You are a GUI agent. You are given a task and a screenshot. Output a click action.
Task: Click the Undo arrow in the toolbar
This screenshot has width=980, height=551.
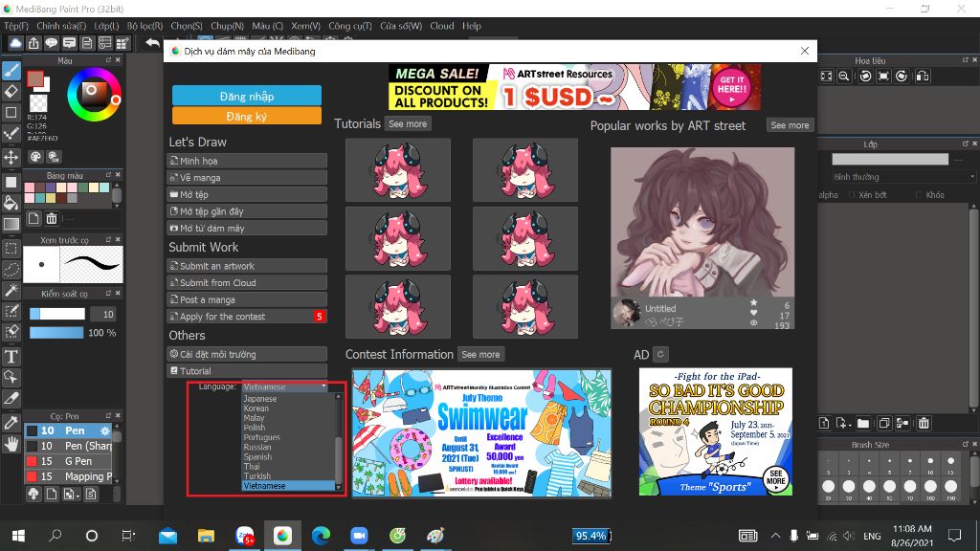(x=152, y=43)
